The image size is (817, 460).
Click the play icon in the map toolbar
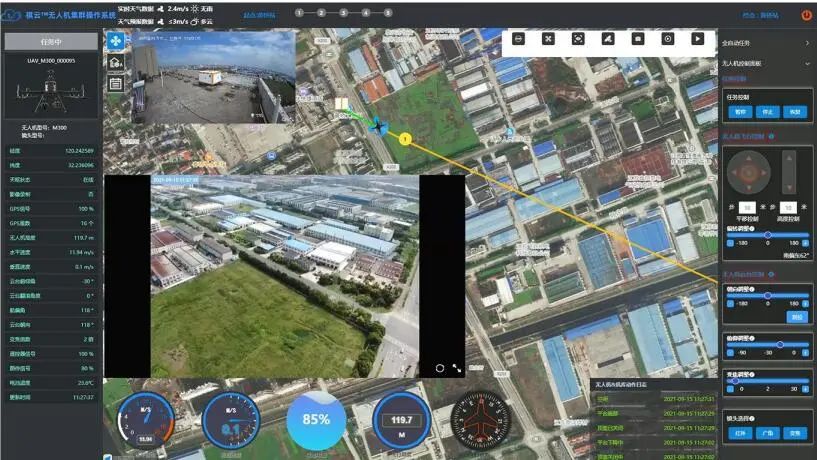pos(698,38)
